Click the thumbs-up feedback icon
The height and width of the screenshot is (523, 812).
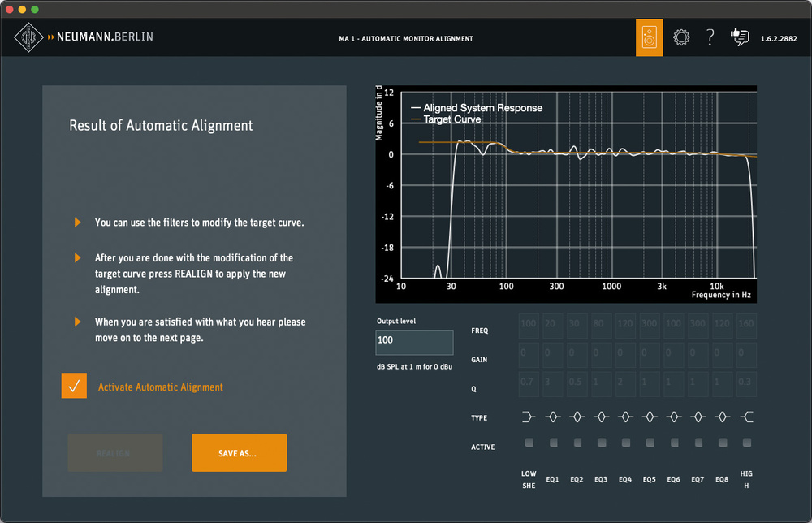pyautogui.click(x=739, y=37)
